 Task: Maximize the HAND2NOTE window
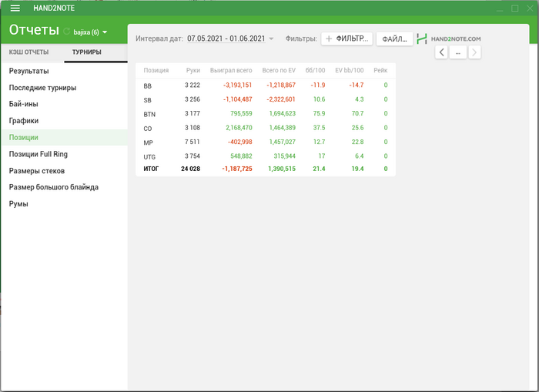(515, 8)
